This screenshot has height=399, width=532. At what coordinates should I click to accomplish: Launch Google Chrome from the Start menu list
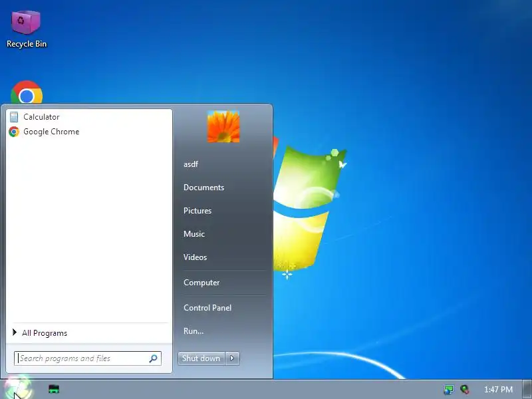[89, 132]
